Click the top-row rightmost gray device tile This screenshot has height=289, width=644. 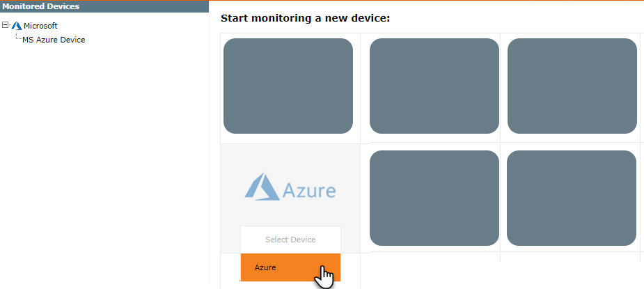click(572, 86)
